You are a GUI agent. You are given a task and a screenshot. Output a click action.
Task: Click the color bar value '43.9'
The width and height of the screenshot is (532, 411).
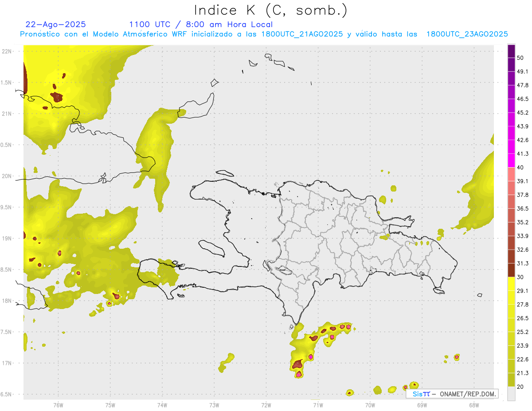point(523,126)
